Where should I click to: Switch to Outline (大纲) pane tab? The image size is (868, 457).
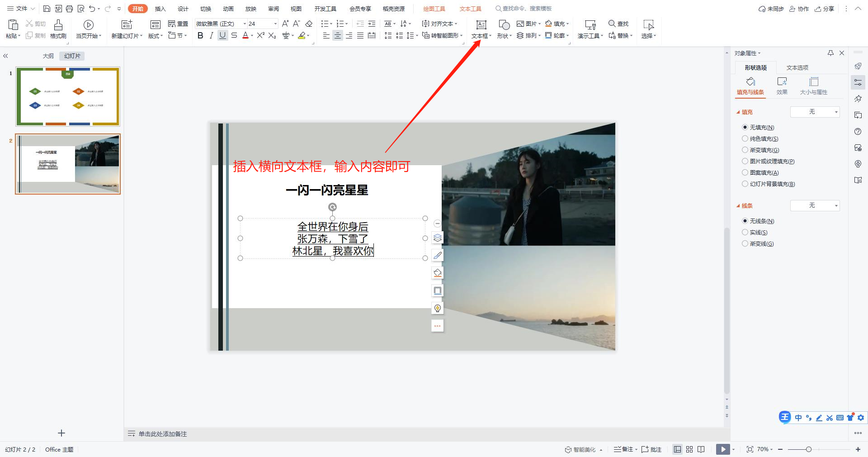[x=48, y=56]
